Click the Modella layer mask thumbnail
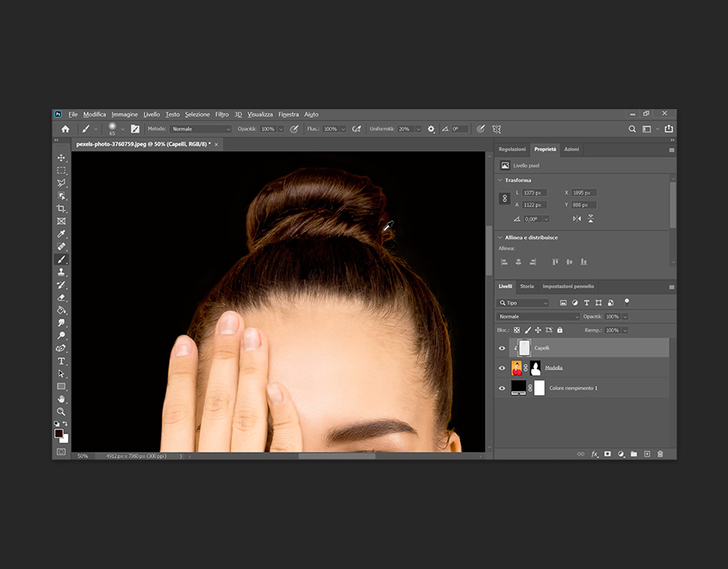The image size is (728, 569). coord(535,369)
